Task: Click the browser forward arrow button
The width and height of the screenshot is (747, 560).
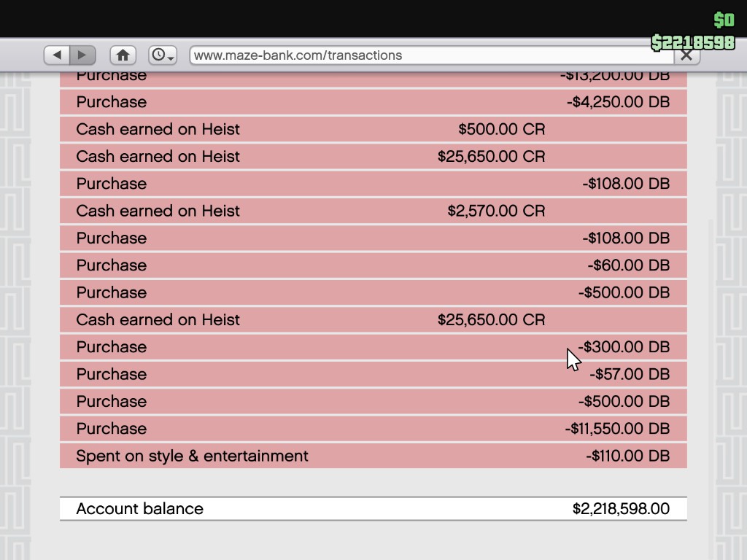Action: pos(82,55)
